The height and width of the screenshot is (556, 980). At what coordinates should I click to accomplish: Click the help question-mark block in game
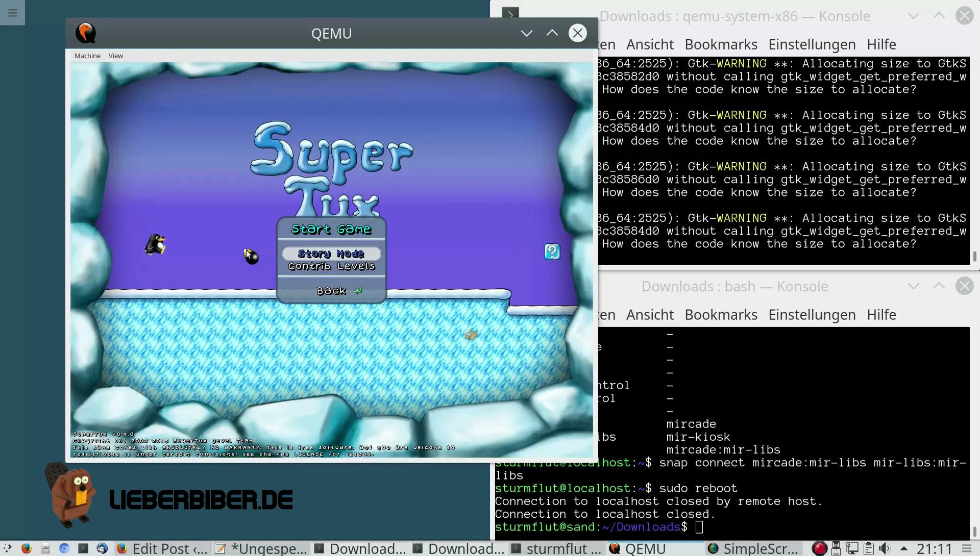[x=552, y=251]
